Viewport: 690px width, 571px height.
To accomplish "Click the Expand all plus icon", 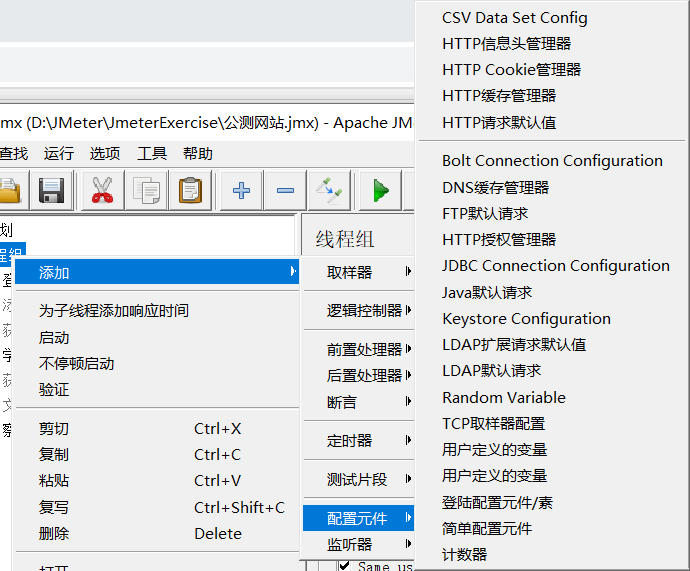I will (241, 190).
